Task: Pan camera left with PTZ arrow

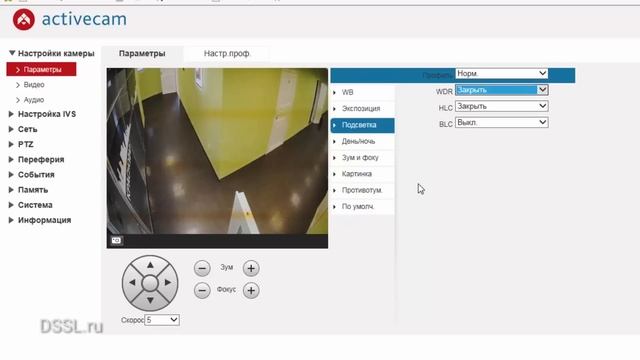Action: point(132,282)
